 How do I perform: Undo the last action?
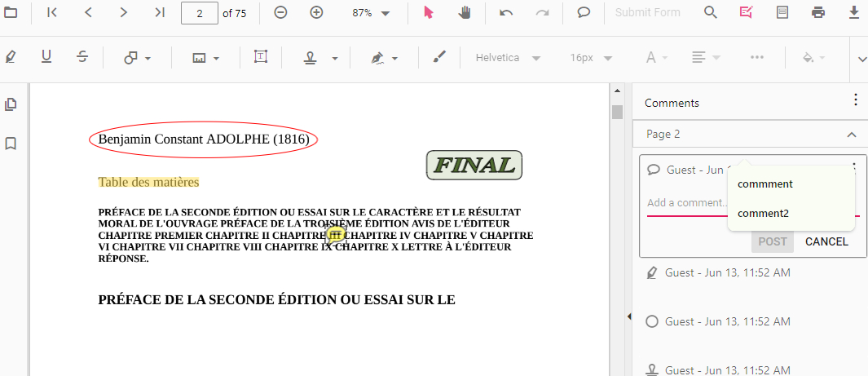click(506, 13)
